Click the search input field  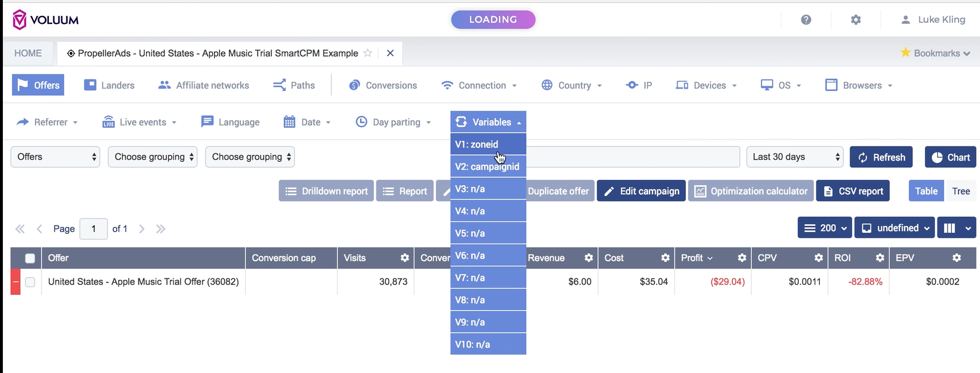pyautogui.click(x=633, y=157)
